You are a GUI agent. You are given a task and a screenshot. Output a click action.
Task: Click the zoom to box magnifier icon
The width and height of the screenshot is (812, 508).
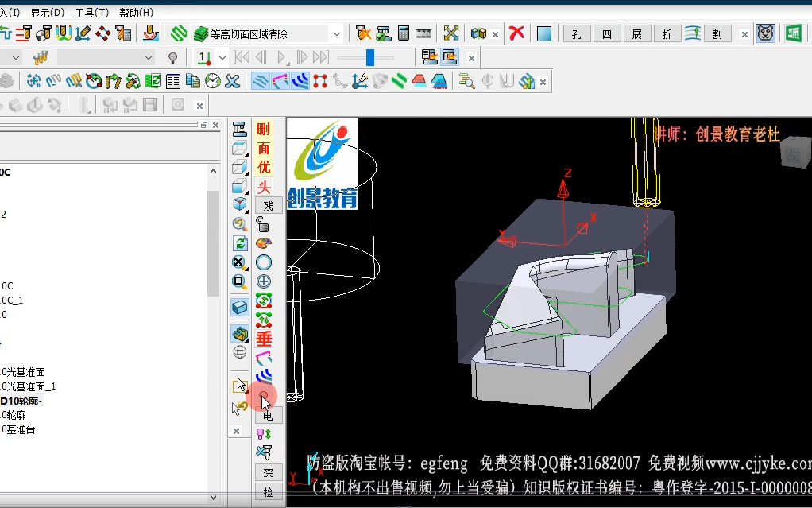pos(239,281)
